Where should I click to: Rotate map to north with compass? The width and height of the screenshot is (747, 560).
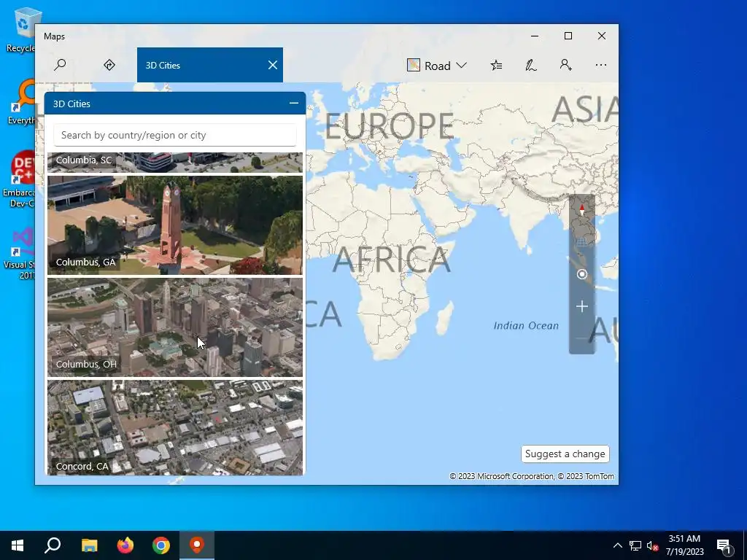581,209
